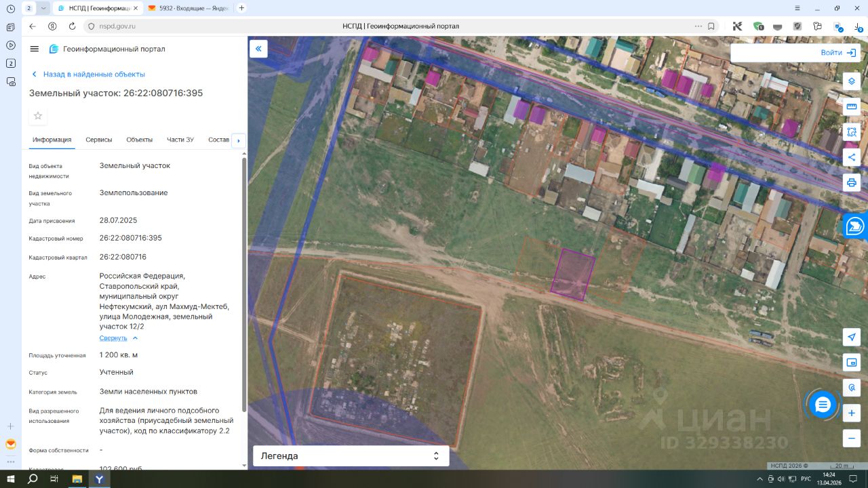Image resolution: width=868 pixels, height=488 pixels.
Task: Center map on my location
Action: [852, 337]
